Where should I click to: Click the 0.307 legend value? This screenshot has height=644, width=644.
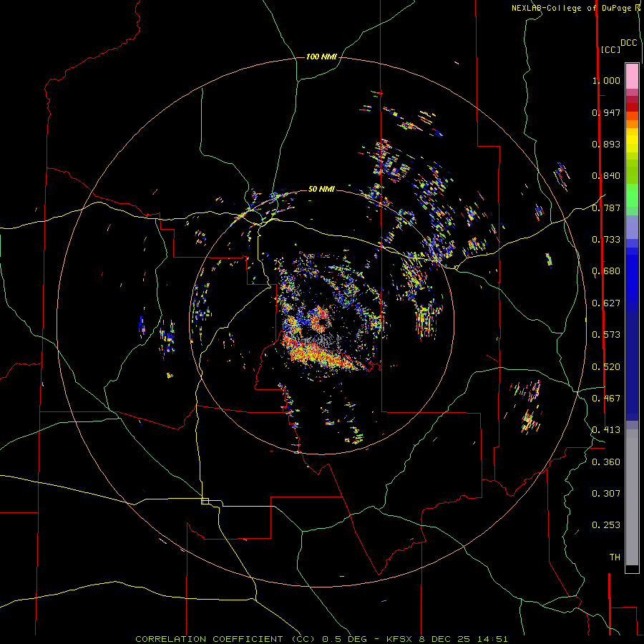606,494
